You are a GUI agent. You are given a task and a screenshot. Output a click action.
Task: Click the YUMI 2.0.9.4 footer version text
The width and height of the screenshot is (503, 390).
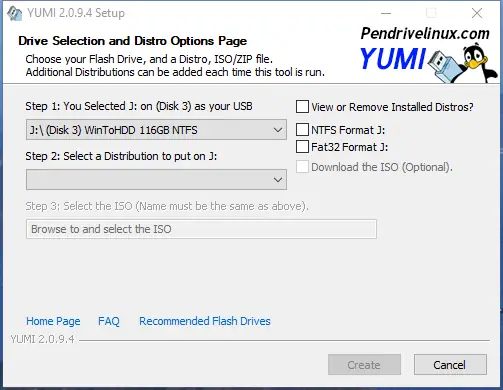(43, 339)
